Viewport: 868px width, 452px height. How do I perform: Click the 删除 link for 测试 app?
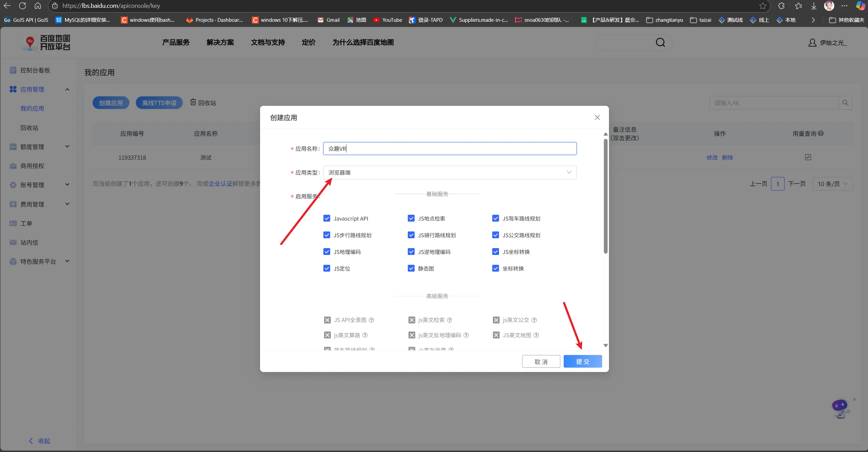click(x=727, y=158)
